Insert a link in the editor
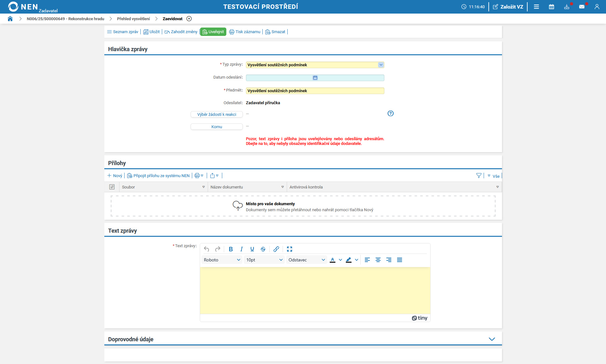 point(276,249)
